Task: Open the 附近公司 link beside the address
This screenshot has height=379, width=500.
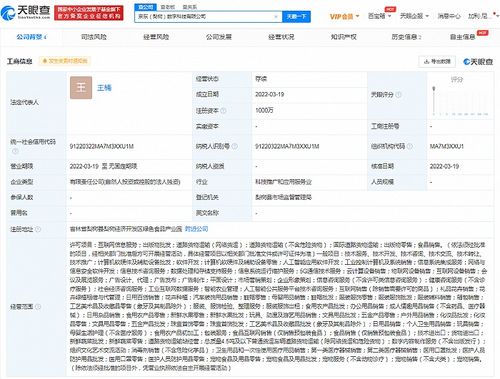Action: point(197,229)
